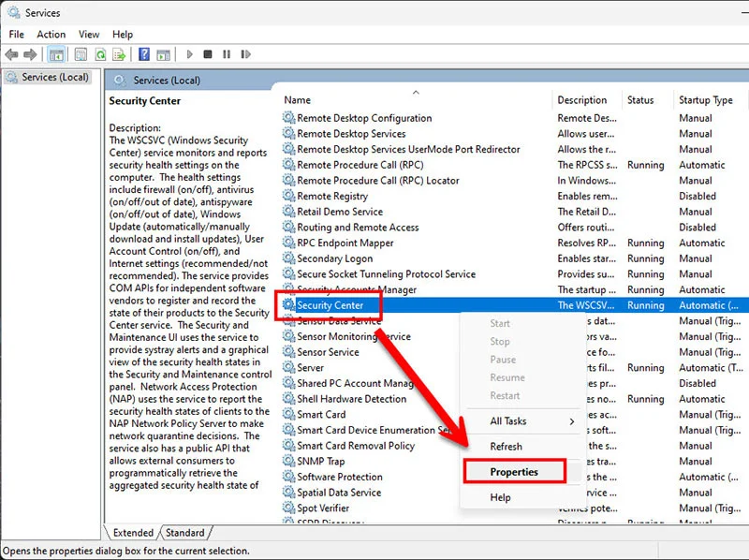Select Remote Procedure Call (RPC) Locator
Image resolution: width=749 pixels, height=560 pixels.
point(514,180)
